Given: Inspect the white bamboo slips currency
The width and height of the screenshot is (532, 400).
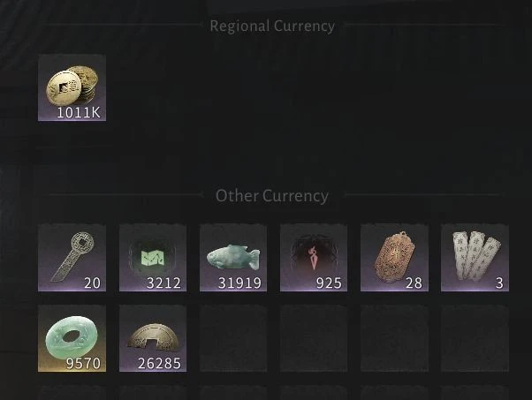Looking at the screenshot, I should [x=475, y=258].
